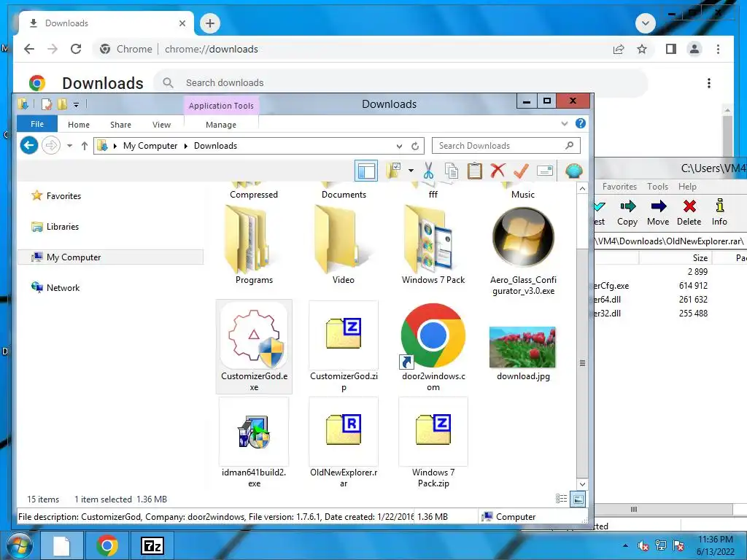Go up one folder level in Explorer
Image resolution: width=747 pixels, height=560 pixels.
point(85,146)
